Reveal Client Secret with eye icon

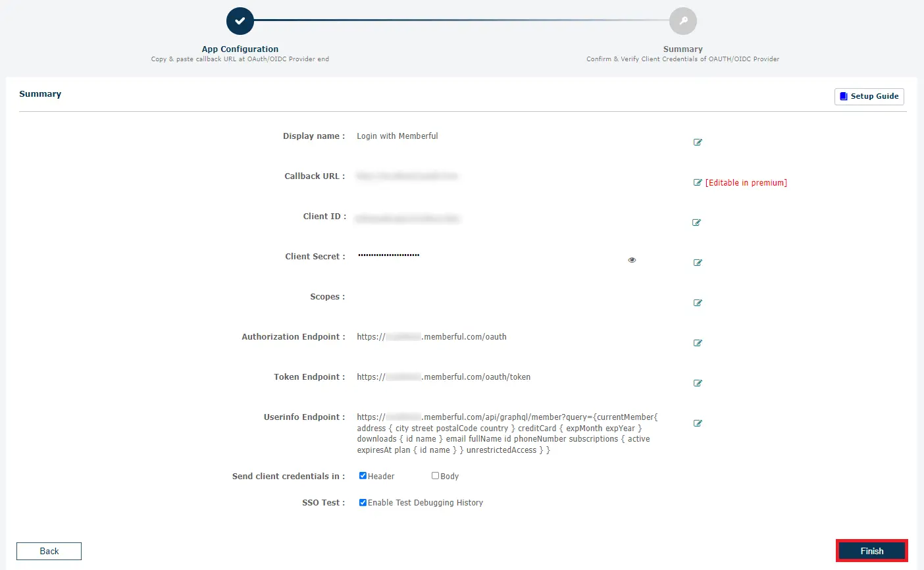[632, 260]
